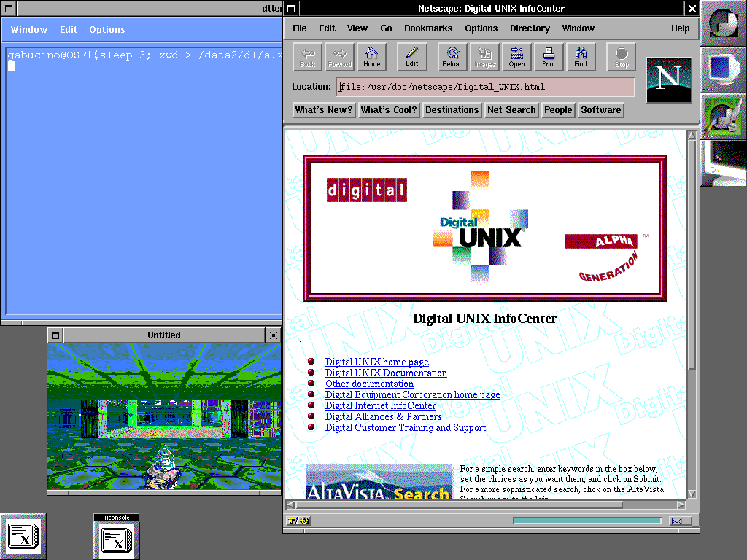
Task: Click the Software directory button
Action: 601,110
